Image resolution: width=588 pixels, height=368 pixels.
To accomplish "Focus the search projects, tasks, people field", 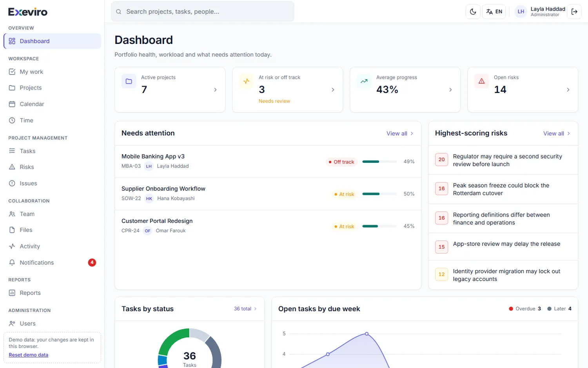I will click(203, 12).
